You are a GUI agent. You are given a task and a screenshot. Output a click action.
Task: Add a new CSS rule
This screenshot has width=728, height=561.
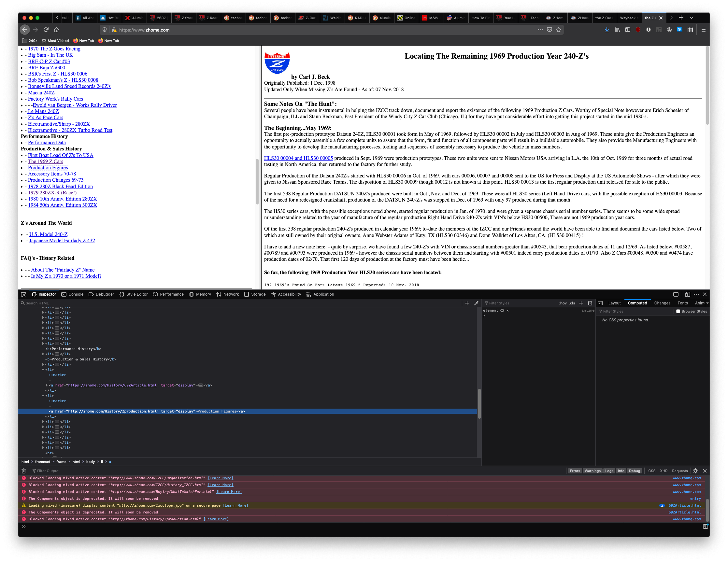click(x=581, y=303)
